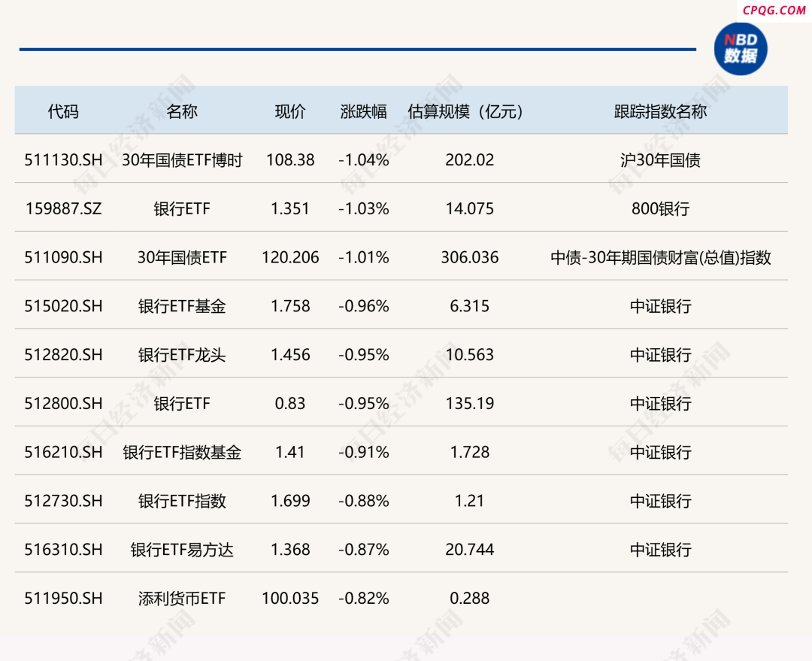Select the 现价 column header
Screen dimensions: 812x661
pyautogui.click(x=290, y=111)
